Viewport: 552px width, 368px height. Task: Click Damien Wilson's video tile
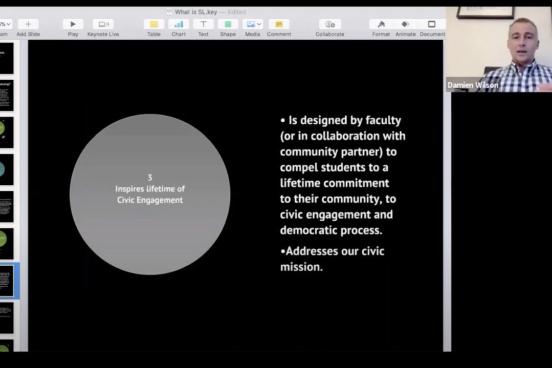tap(499, 49)
